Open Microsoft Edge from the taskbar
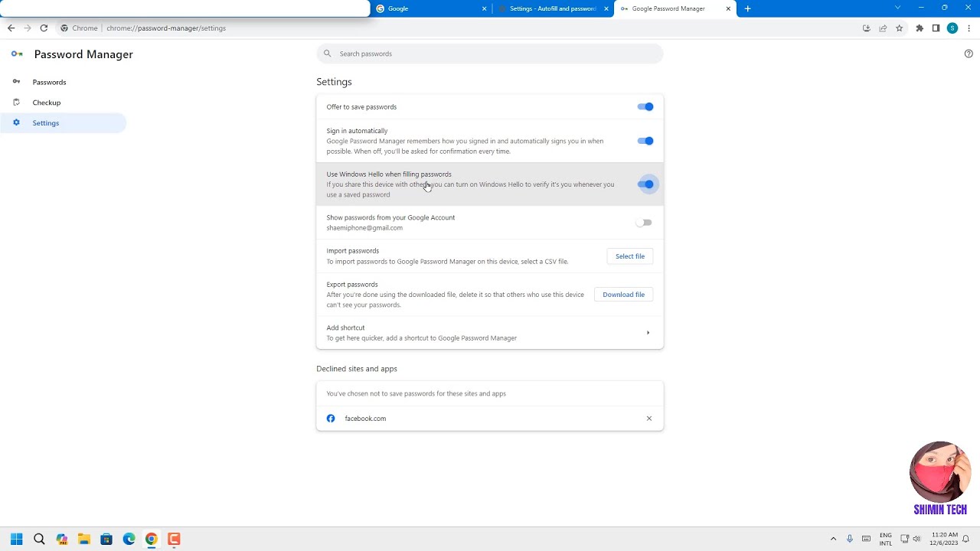980x551 pixels. click(x=129, y=539)
